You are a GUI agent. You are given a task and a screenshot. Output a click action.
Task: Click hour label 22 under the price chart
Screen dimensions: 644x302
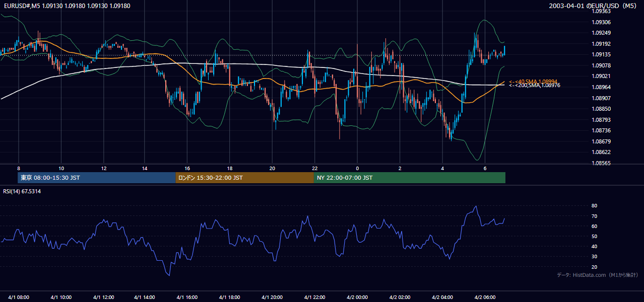[x=314, y=168]
